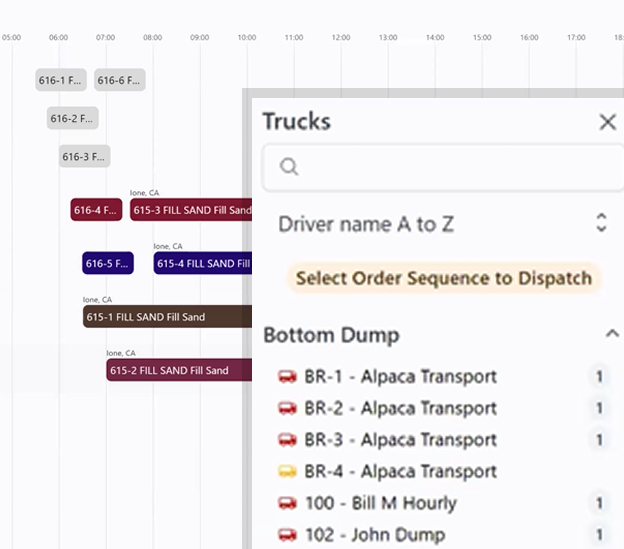Select the gray 616-3 order block
Image resolution: width=624 pixels, height=549 pixels.
click(84, 156)
